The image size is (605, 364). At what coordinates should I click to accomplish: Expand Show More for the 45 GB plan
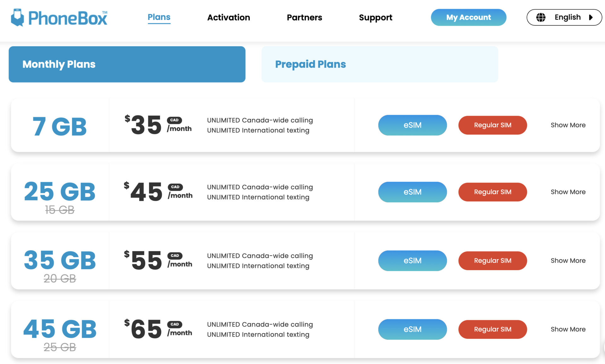pos(568,329)
